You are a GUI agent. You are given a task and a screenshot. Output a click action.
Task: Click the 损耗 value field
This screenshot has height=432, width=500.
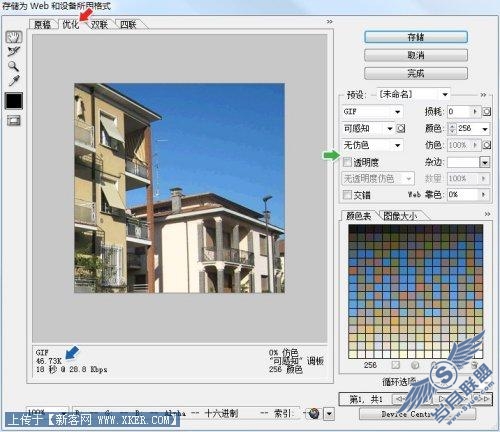click(x=459, y=111)
